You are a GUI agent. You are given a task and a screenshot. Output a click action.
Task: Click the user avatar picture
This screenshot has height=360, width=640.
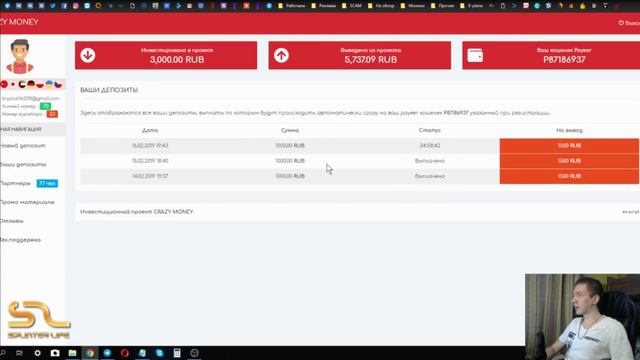coord(20,56)
